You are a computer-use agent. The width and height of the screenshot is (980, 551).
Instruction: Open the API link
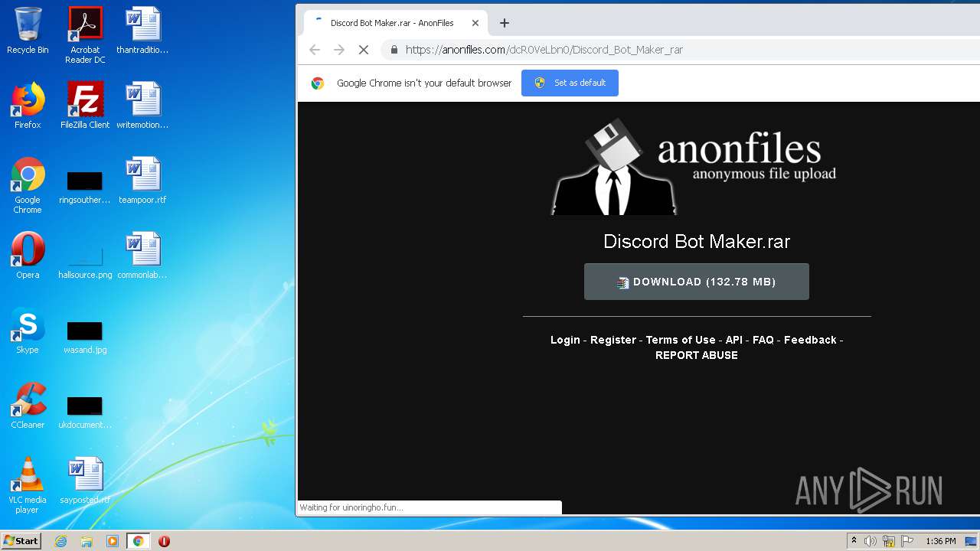[x=734, y=340]
